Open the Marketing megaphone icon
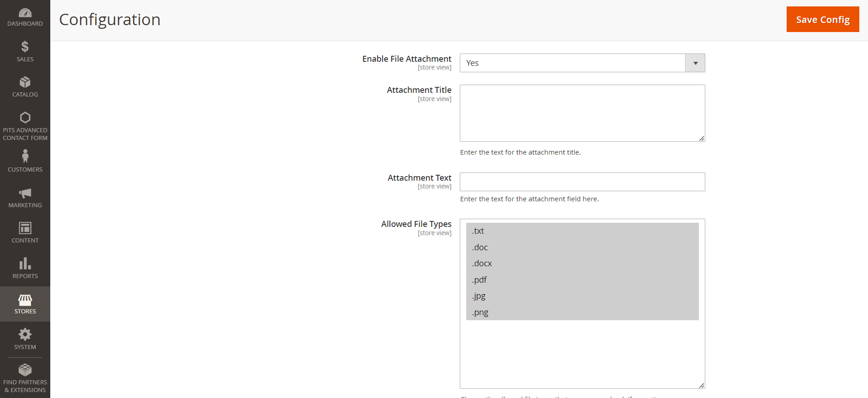 click(25, 193)
